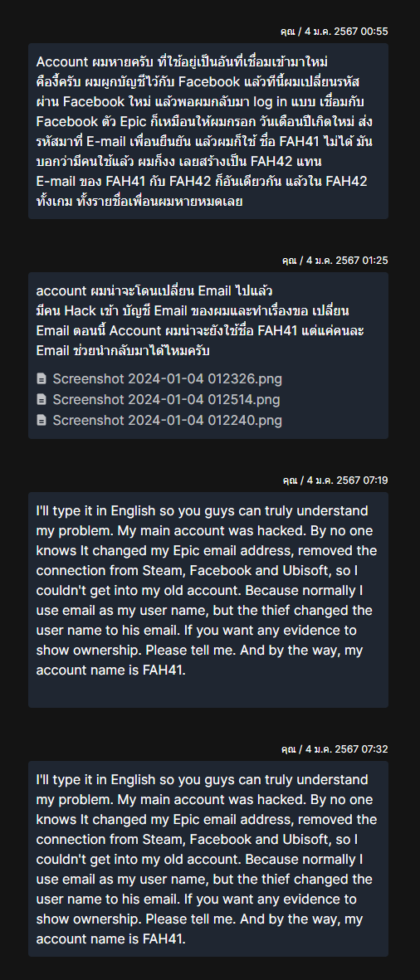
Task: Click the file icon beside Screenshot 2024-01-04 012240.png
Action: click(x=42, y=421)
